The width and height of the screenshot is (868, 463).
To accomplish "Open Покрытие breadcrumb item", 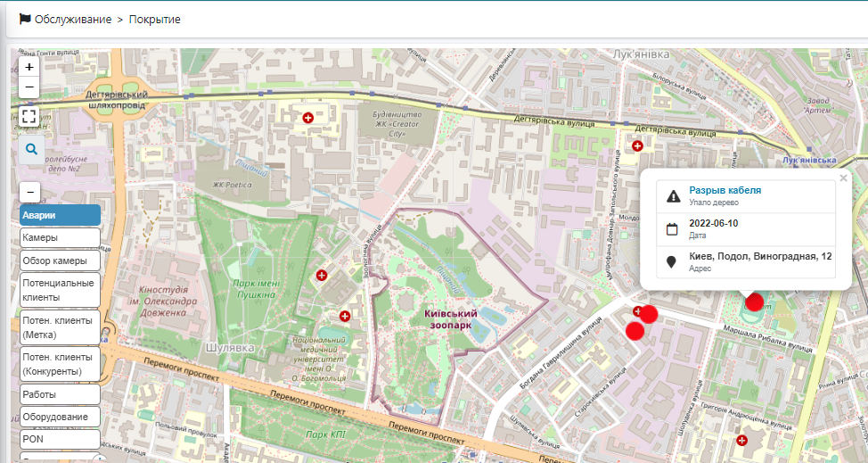I will tap(154, 19).
